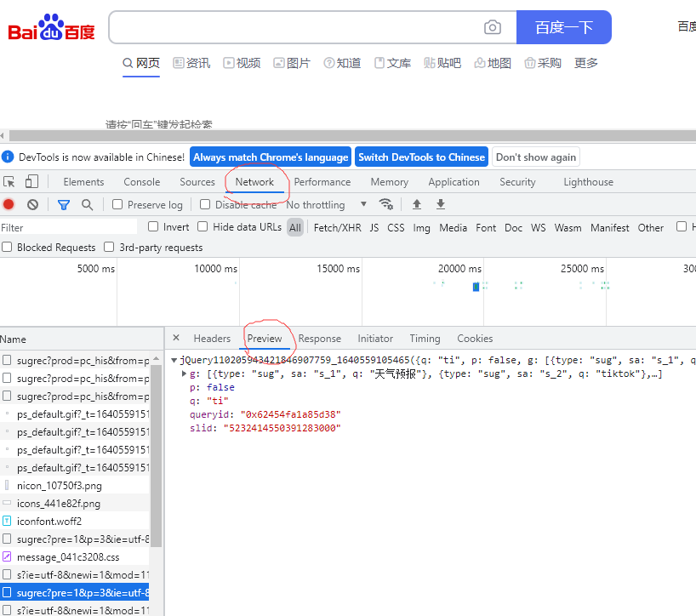
Task: Enable the Preserve log checkbox
Action: pyautogui.click(x=118, y=204)
